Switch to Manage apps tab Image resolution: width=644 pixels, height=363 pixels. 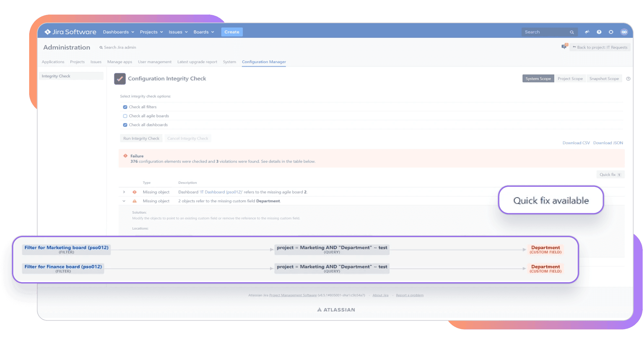click(x=120, y=62)
